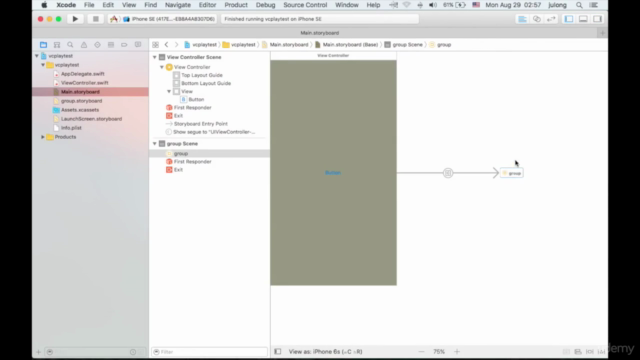Viewport: 640px width, 360px height.
Task: Open the issue navigator warning icon
Action: [x=84, y=44]
